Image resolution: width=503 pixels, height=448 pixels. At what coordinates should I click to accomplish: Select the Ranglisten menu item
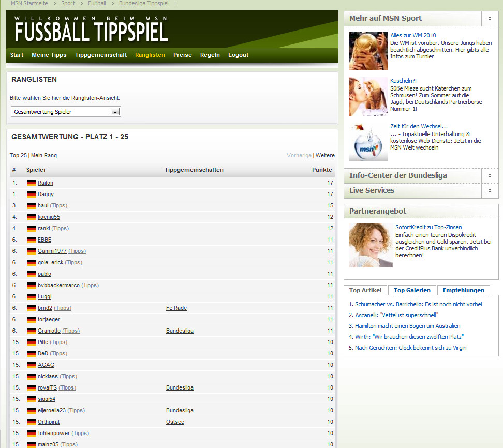point(150,55)
